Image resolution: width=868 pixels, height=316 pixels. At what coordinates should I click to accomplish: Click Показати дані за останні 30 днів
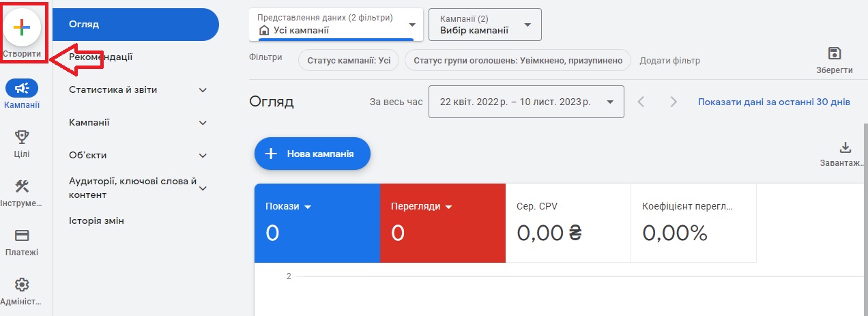(x=774, y=102)
